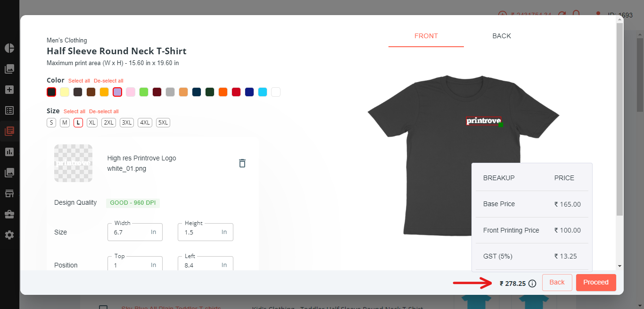Click the ID: 1693 account label

tap(620, 15)
